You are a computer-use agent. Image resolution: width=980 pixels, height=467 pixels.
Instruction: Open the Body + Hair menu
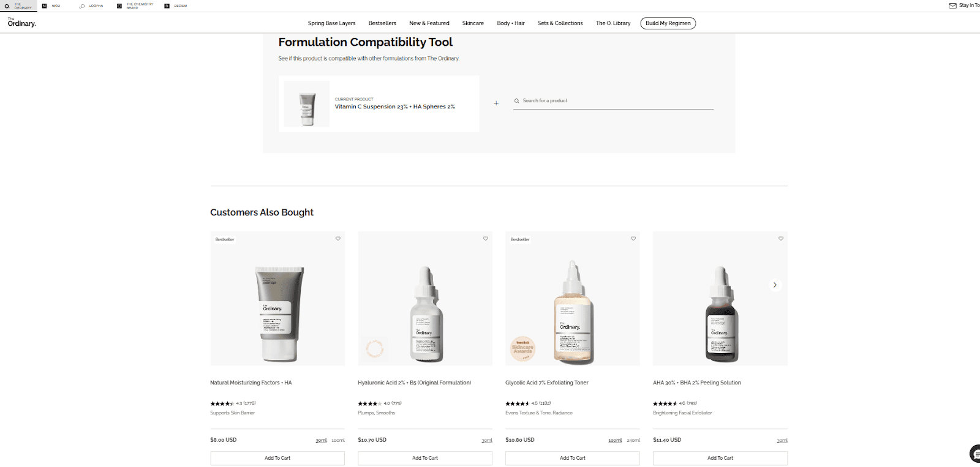[x=511, y=23]
